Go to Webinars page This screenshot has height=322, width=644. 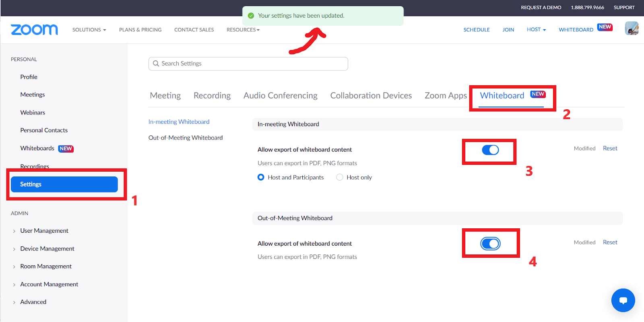point(33,113)
